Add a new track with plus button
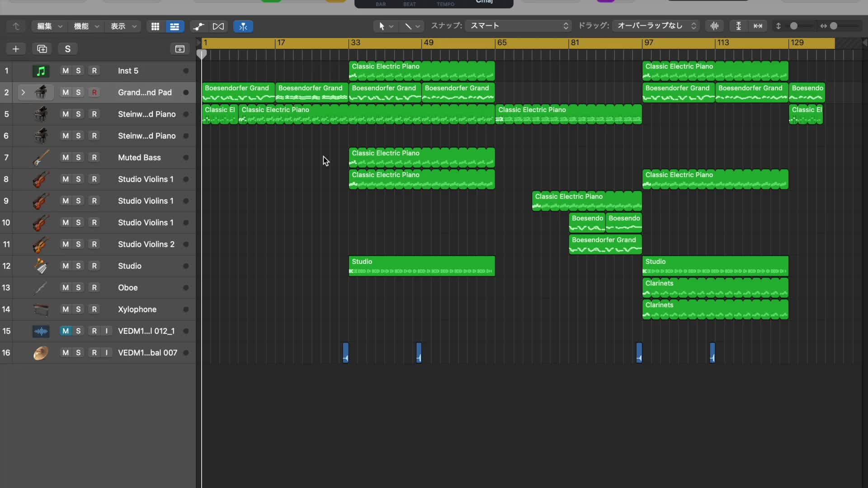Image resolution: width=868 pixels, height=488 pixels. coord(16,49)
